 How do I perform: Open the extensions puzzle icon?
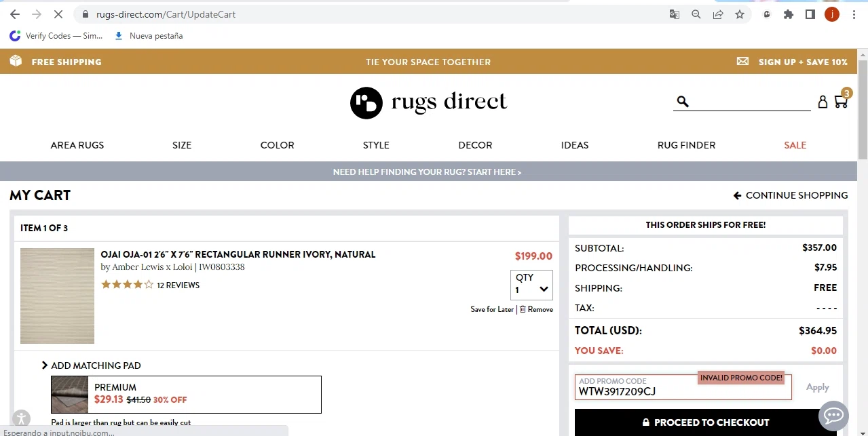[788, 14]
